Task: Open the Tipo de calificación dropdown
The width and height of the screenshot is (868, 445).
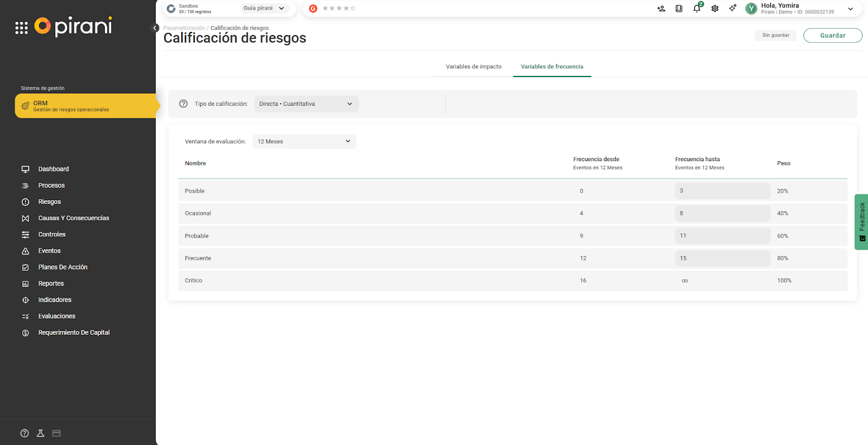Action: (306, 104)
